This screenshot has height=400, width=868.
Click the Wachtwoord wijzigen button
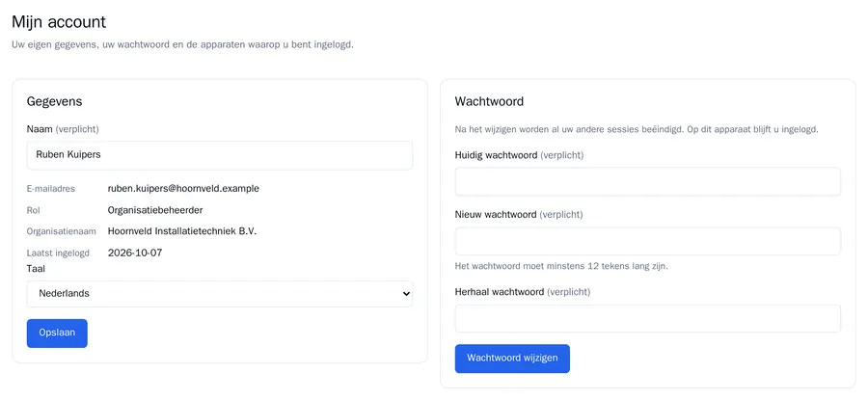(512, 359)
